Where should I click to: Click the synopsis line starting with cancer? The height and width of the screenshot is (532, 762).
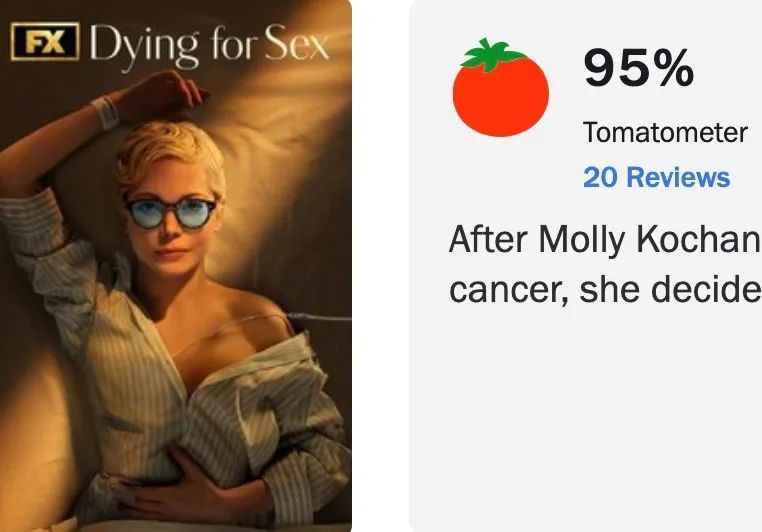(605, 290)
